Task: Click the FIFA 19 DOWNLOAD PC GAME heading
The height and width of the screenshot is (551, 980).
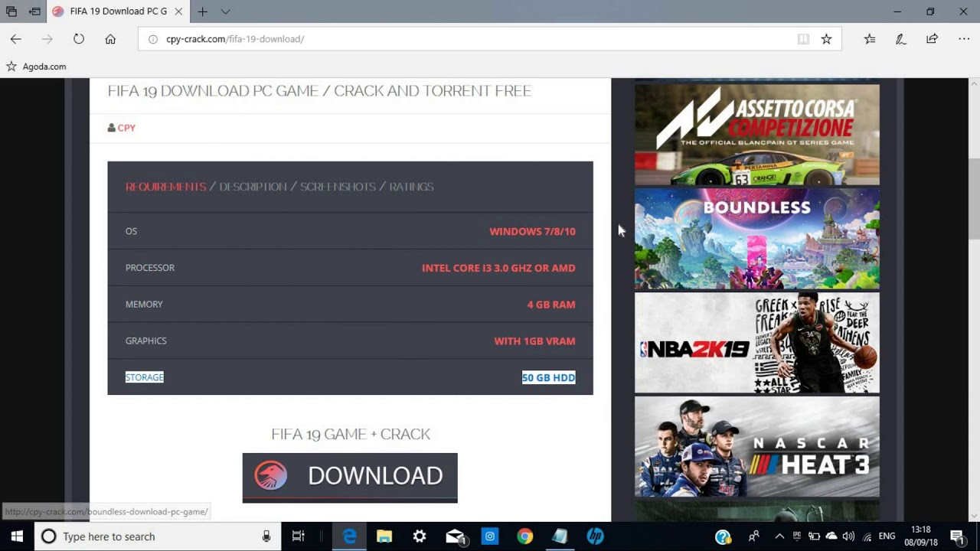Action: [319, 90]
